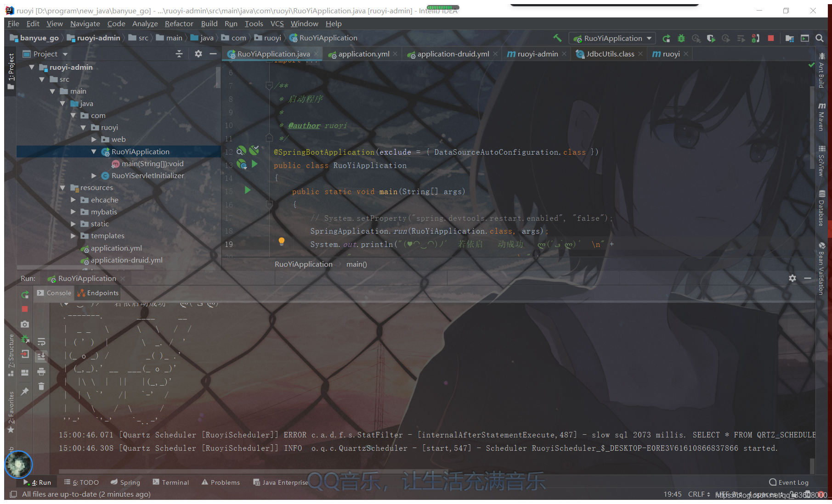Collapse the ruoyi-admin tree node

[x=32, y=67]
